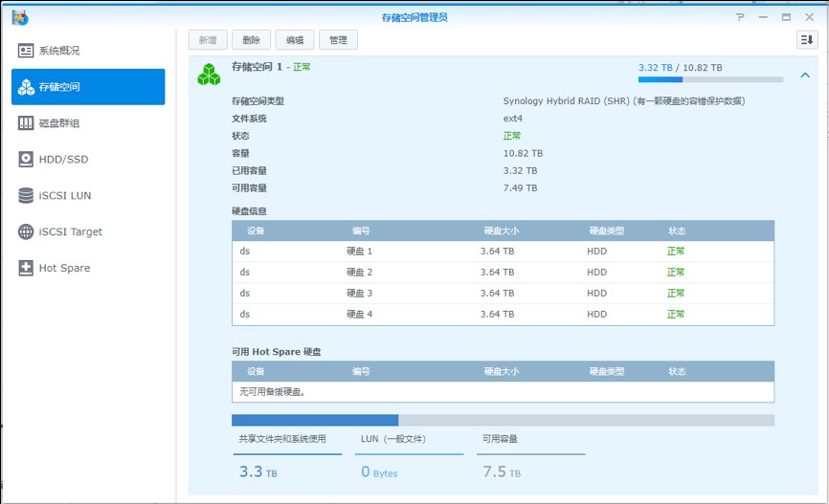Select the LUN (一般文件) usage legend
The width and height of the screenshot is (829, 504).
(392, 439)
